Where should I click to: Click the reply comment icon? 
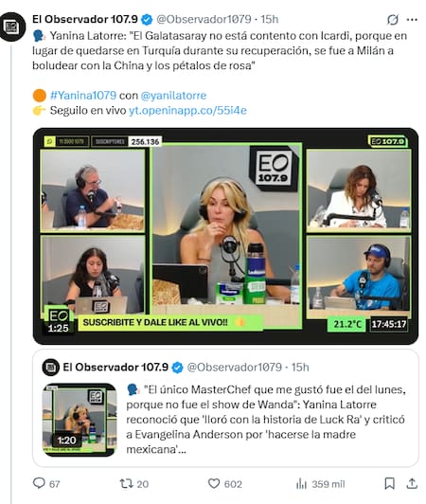[x=39, y=483]
